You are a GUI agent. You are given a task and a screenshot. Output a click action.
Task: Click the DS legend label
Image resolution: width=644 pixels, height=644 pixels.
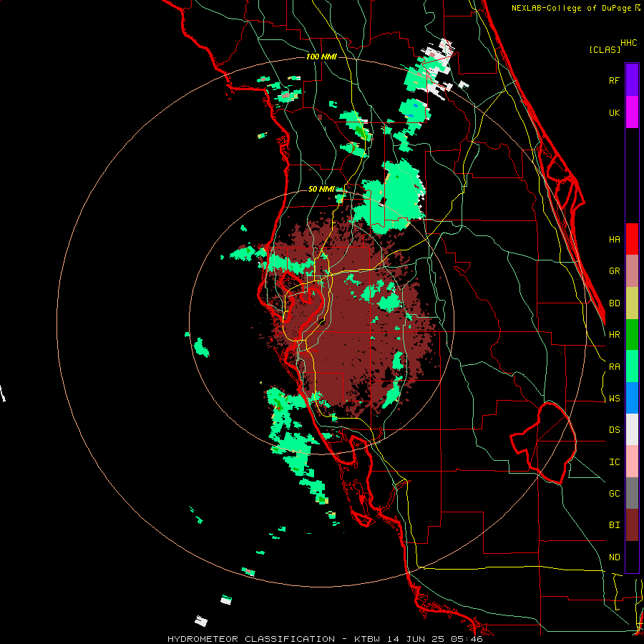[x=615, y=430]
